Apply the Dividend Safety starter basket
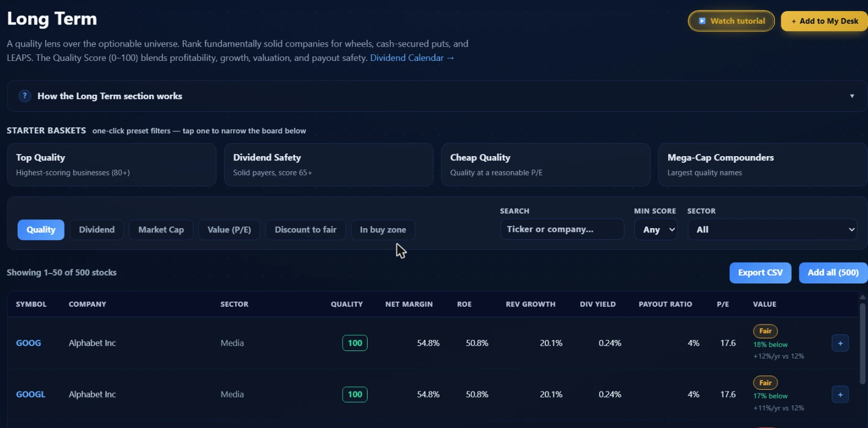Screen dimensions: 868x428 tap(328, 164)
